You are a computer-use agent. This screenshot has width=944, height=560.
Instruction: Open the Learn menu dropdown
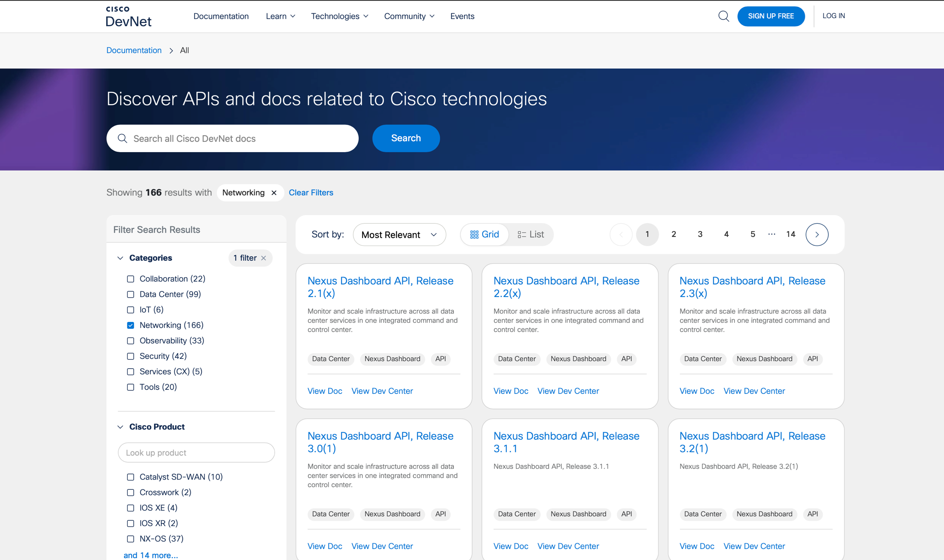[x=280, y=16]
